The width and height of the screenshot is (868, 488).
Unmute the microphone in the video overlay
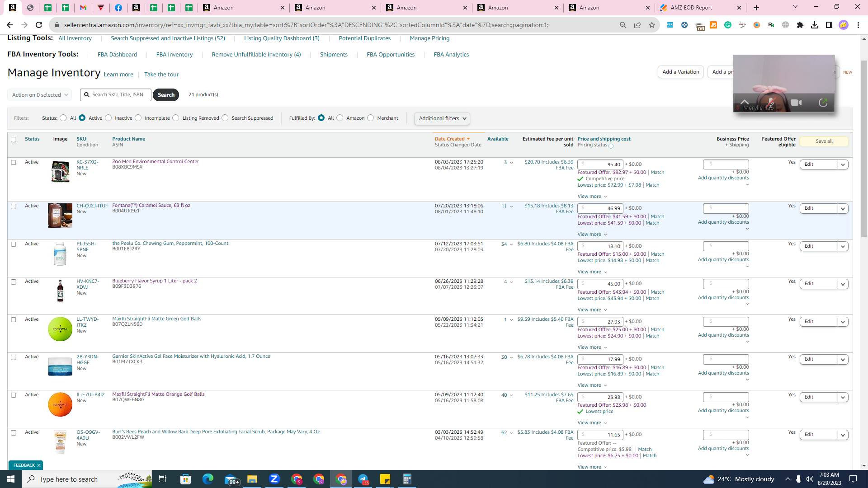(x=770, y=103)
